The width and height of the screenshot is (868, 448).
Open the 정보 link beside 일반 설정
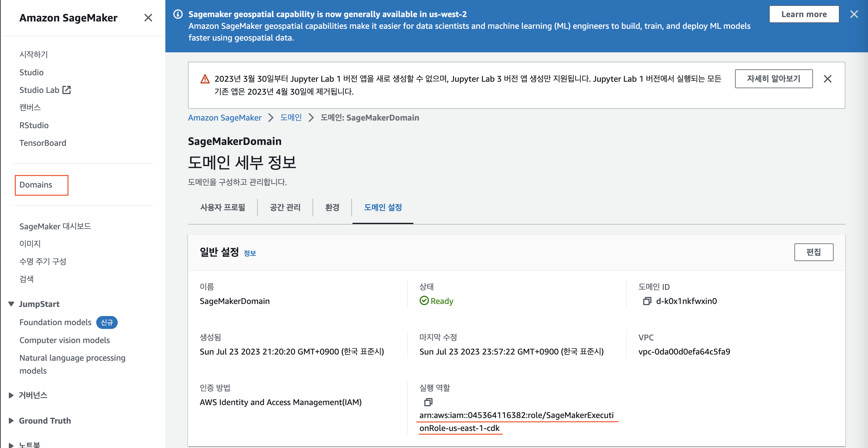tap(250, 253)
